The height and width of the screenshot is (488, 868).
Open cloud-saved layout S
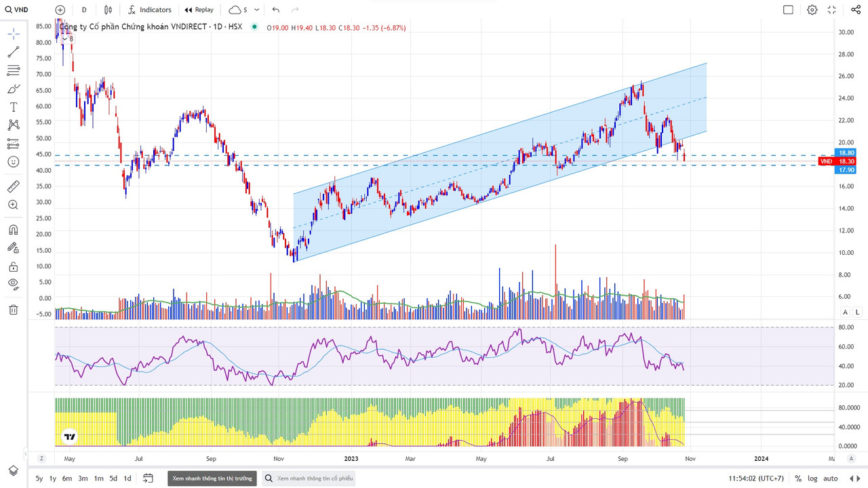pos(238,9)
